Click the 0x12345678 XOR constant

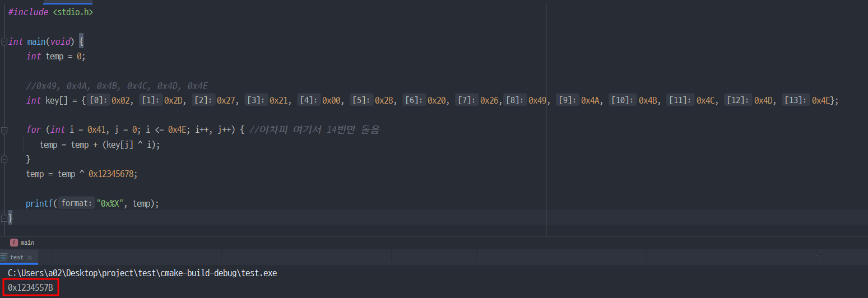click(x=112, y=174)
